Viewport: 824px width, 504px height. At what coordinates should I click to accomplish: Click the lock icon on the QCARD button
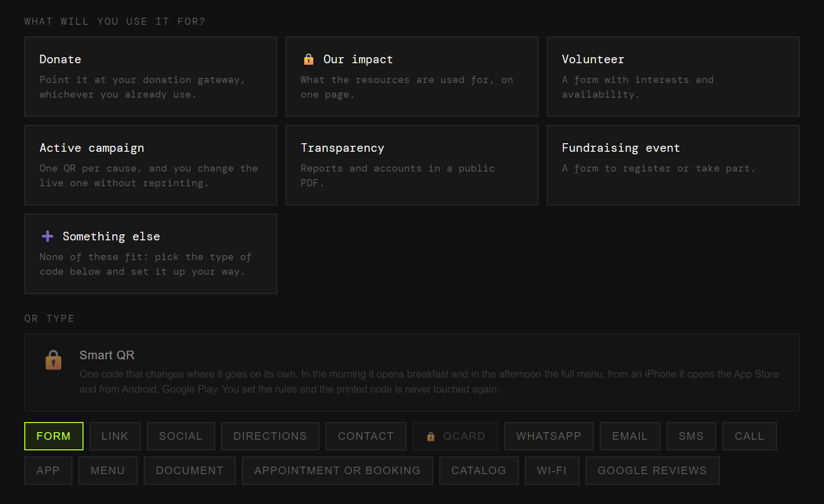(431, 437)
